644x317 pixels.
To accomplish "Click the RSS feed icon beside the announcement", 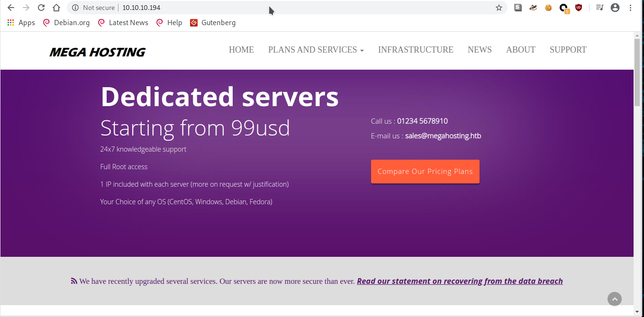I will [x=74, y=281].
